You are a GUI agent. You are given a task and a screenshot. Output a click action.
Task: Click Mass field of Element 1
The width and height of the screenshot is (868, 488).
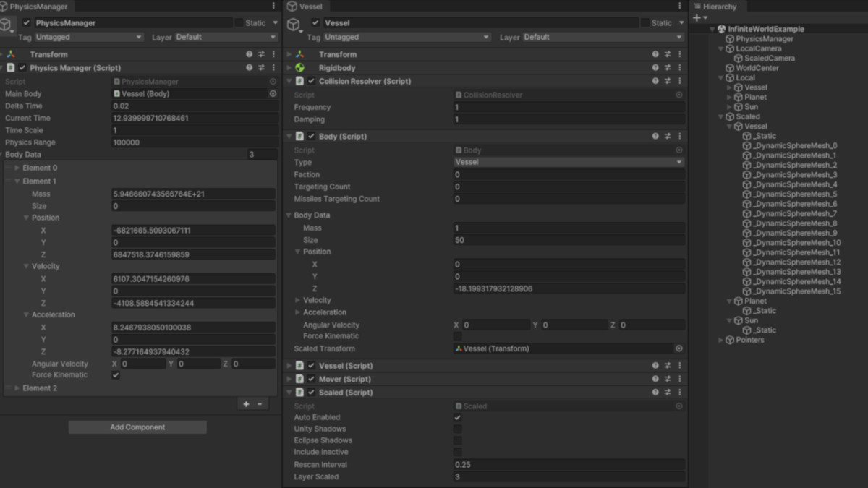coord(194,194)
